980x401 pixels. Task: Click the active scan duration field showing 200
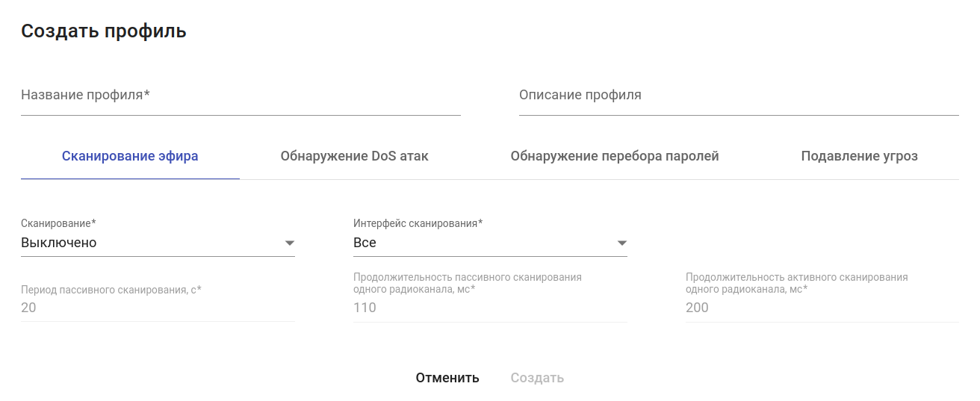coord(822,308)
